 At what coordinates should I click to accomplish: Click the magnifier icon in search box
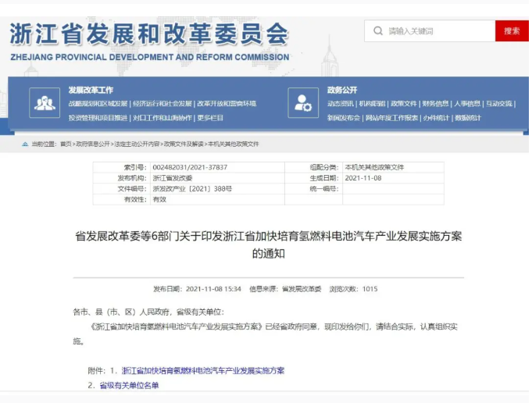click(378, 31)
